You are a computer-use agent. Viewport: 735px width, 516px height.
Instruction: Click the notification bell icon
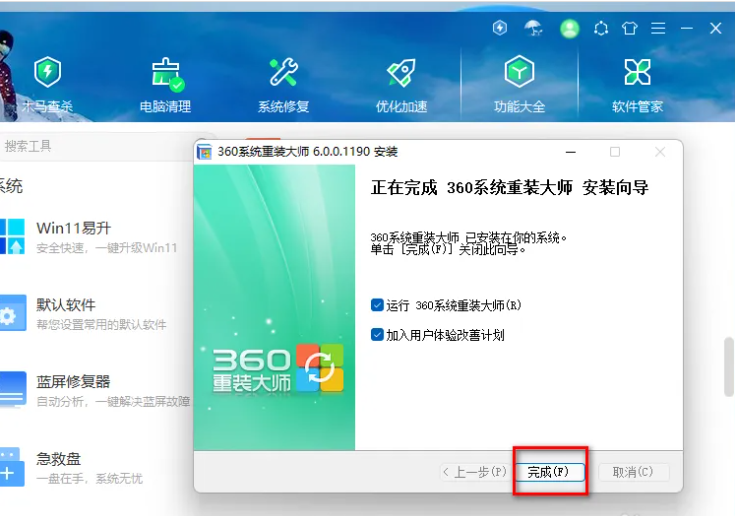601,29
